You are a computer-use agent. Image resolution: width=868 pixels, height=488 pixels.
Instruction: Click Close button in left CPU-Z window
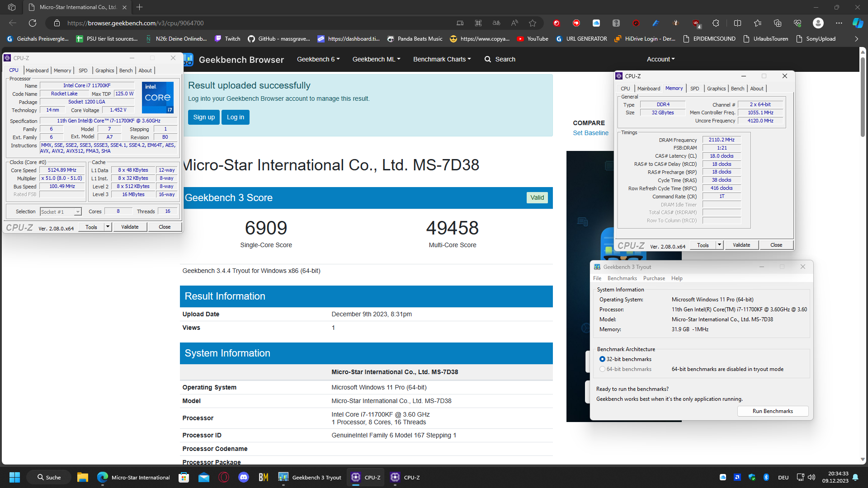[165, 227]
